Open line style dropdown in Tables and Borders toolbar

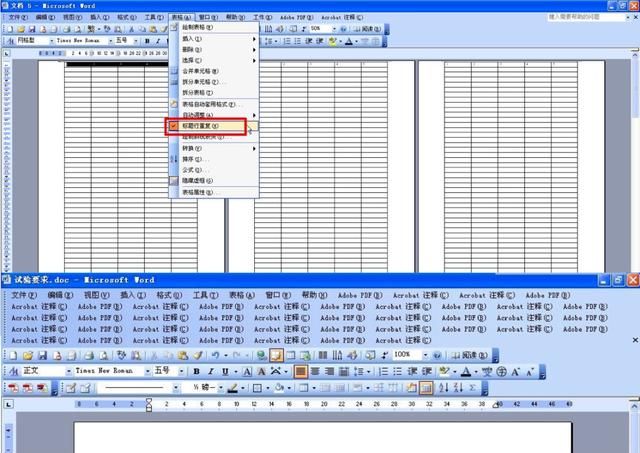click(x=176, y=388)
